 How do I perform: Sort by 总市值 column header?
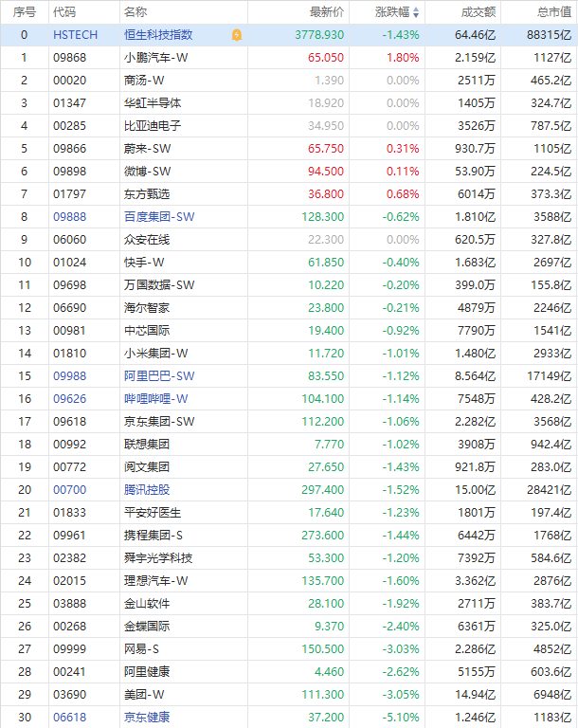click(x=554, y=12)
